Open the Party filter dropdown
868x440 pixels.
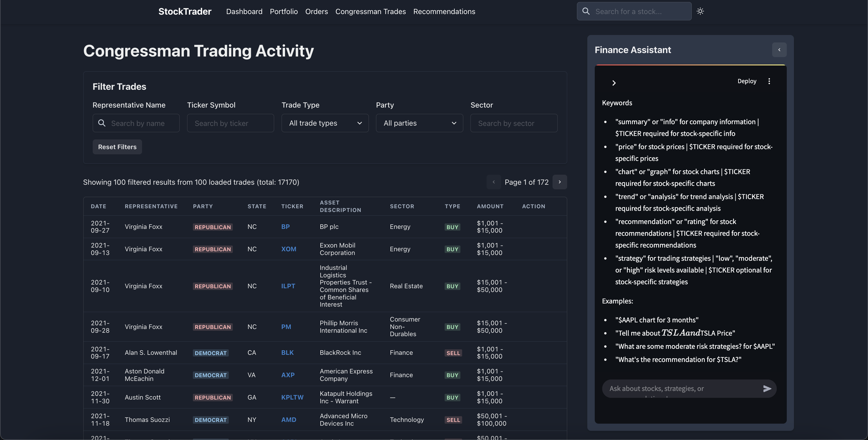(x=419, y=123)
